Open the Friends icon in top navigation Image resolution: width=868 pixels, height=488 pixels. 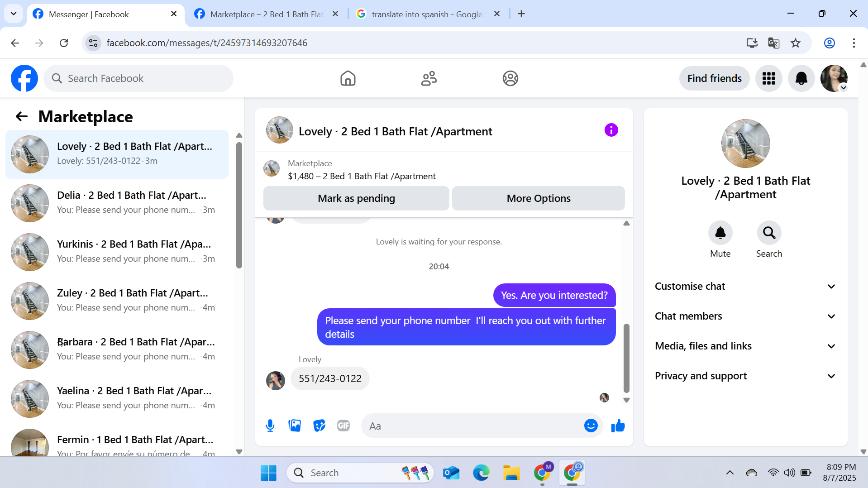pos(429,78)
